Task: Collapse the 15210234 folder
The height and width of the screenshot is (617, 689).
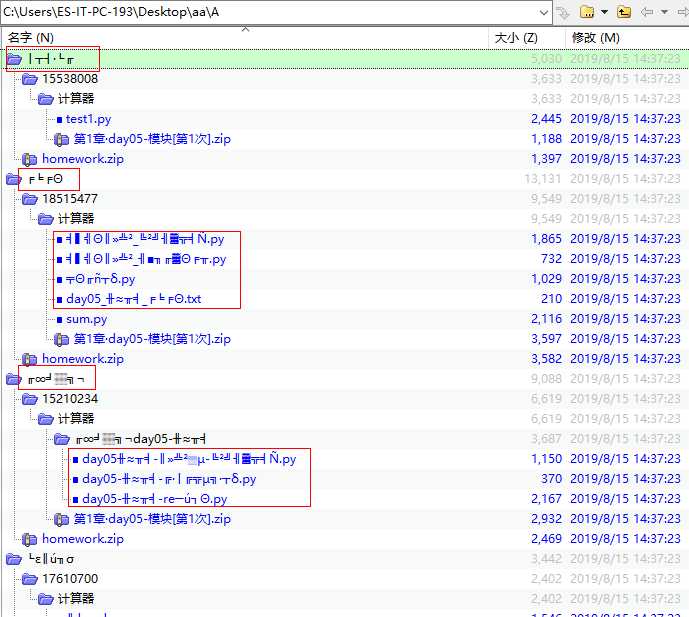Action: [29, 399]
